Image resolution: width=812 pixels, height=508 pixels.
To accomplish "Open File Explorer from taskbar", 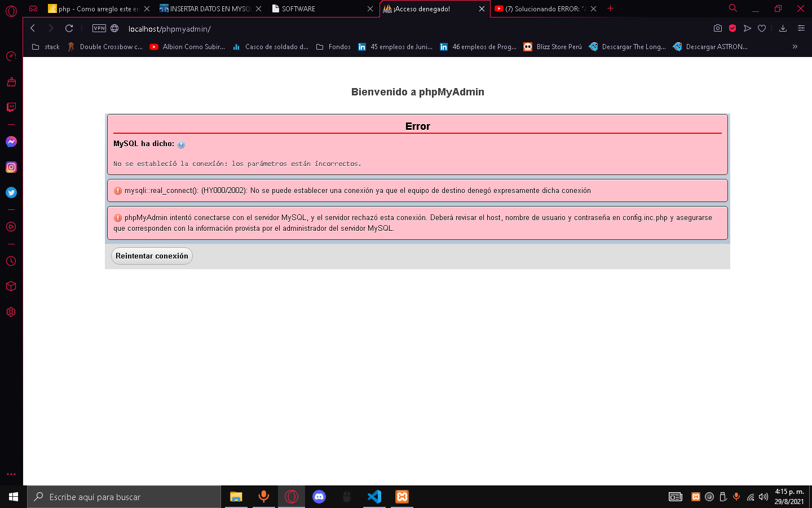I will click(236, 497).
